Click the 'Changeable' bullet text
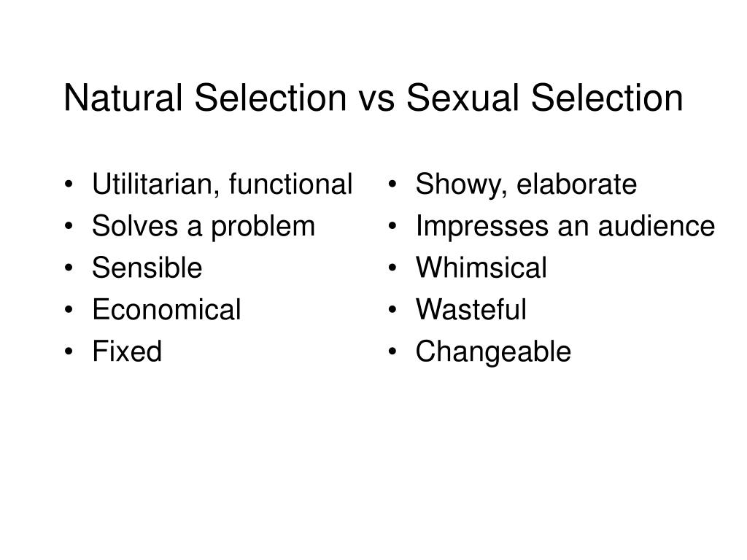The image size is (747, 560). point(493,352)
